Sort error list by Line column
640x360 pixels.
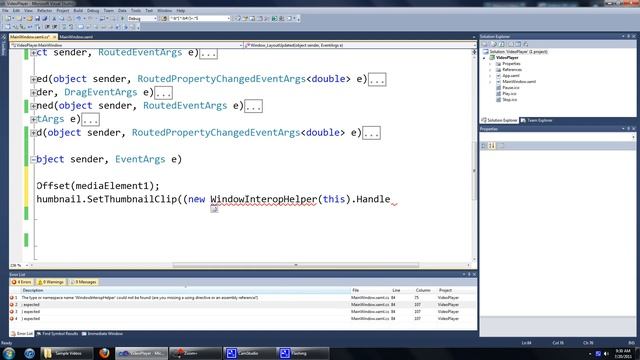tap(401, 290)
